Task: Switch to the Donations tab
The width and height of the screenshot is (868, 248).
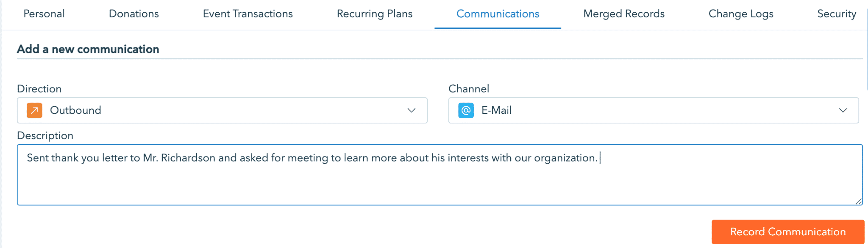Action: [134, 14]
